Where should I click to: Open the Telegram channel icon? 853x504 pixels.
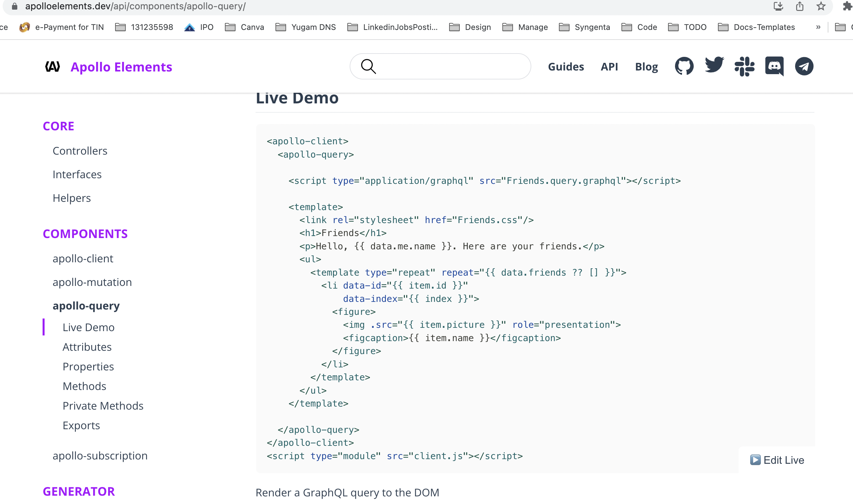pos(803,66)
